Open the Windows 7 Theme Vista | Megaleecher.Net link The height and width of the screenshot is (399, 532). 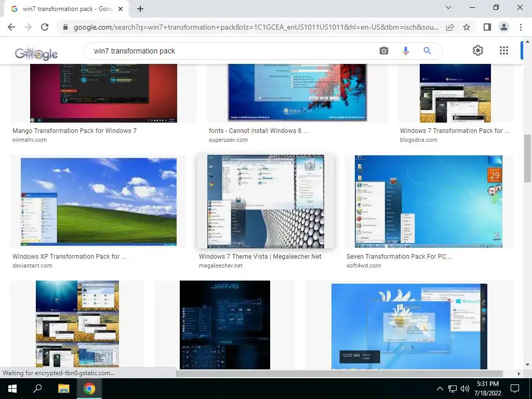coord(260,257)
